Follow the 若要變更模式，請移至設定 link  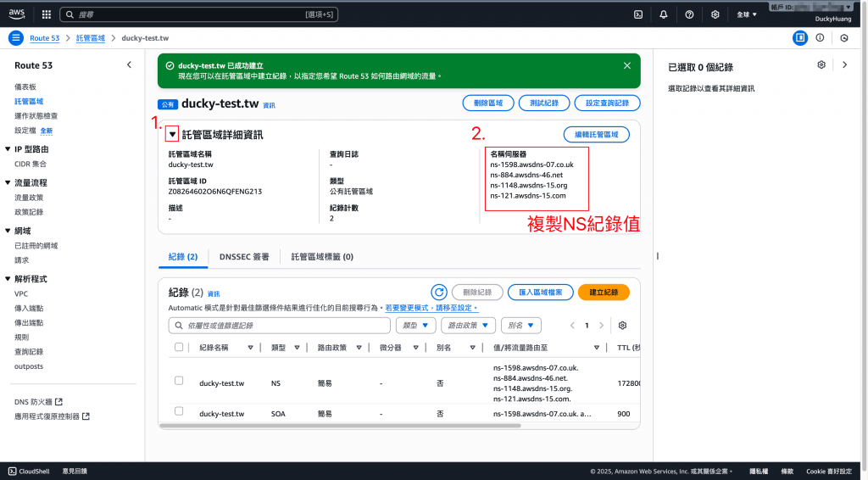point(431,308)
